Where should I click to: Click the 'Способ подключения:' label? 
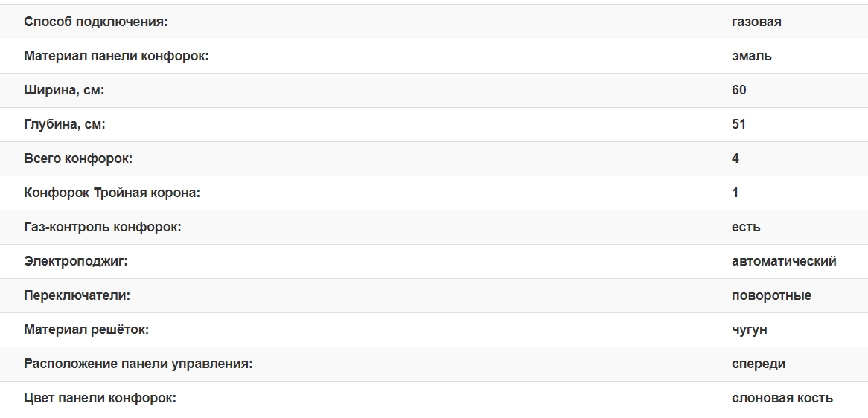click(96, 22)
